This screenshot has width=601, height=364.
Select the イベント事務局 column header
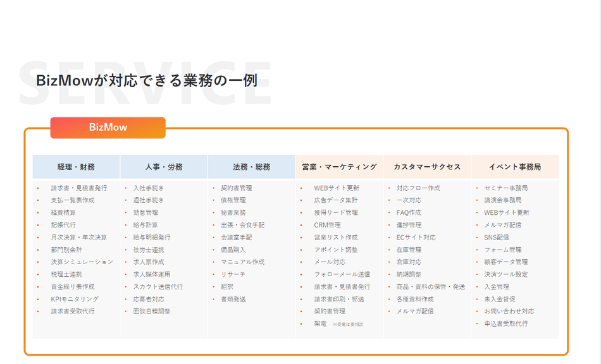pyautogui.click(x=515, y=167)
